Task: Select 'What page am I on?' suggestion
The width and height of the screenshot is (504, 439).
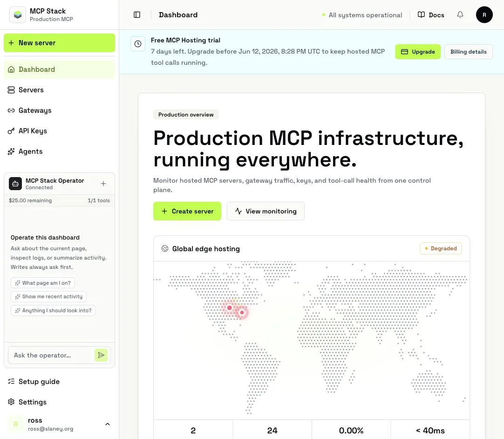Action: pos(43,283)
